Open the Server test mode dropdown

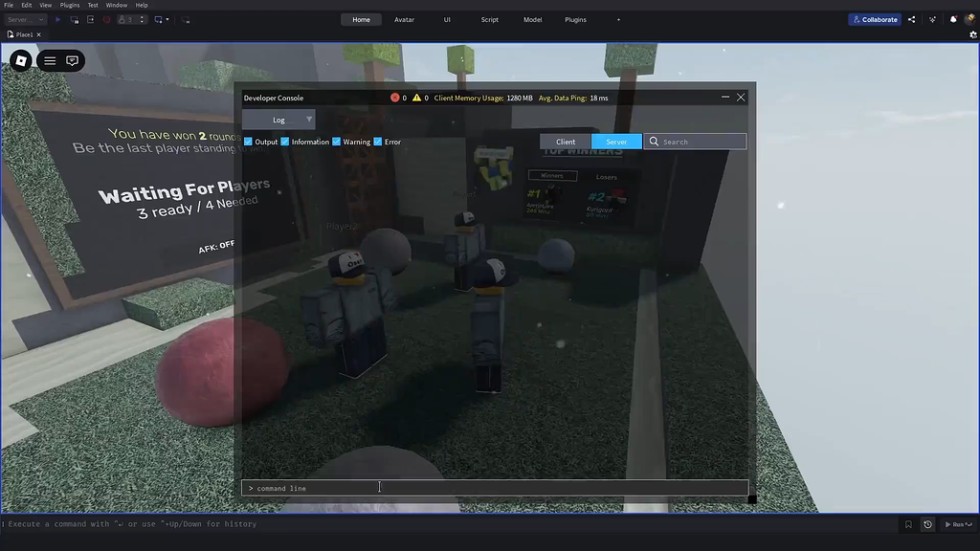pos(26,19)
